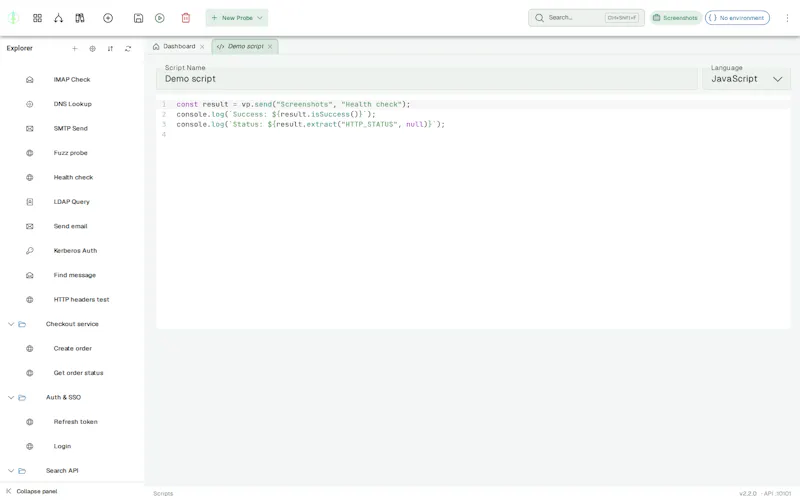Image resolution: width=800 pixels, height=500 pixels.
Task: Open the library books icon
Action: (x=80, y=18)
